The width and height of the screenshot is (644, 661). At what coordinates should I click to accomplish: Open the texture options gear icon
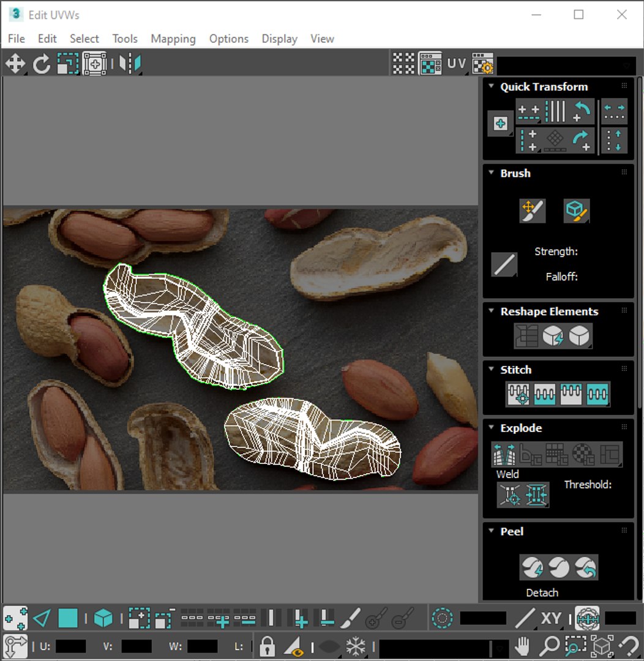[482, 64]
